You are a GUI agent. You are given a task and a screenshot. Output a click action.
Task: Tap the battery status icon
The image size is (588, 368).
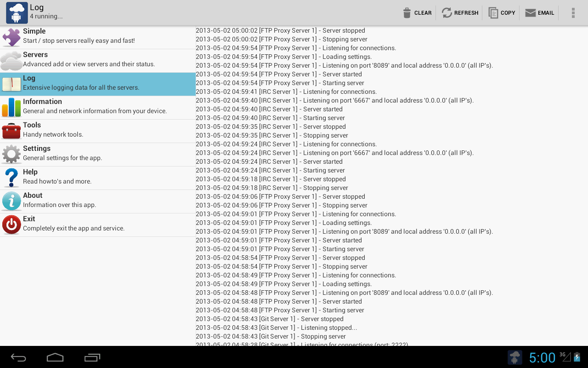pyautogui.click(x=577, y=357)
